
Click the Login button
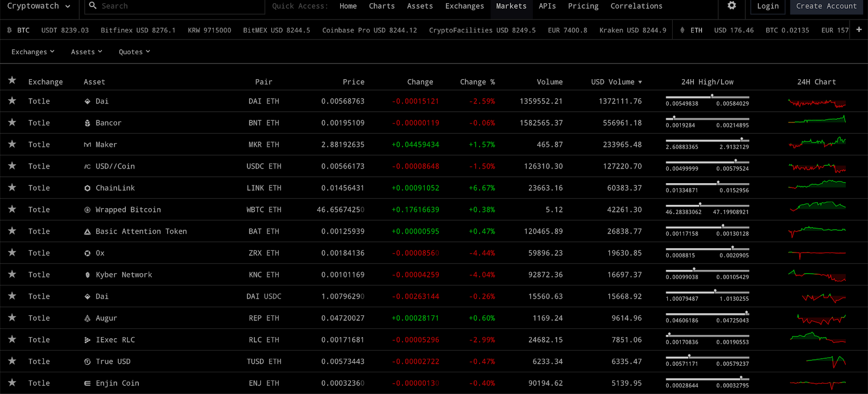768,6
